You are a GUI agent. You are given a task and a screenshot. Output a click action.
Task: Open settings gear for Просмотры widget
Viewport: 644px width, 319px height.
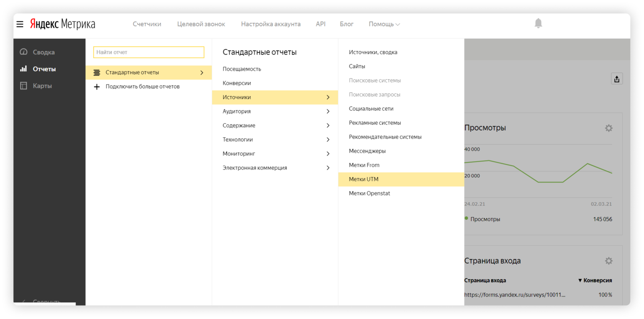tap(608, 128)
